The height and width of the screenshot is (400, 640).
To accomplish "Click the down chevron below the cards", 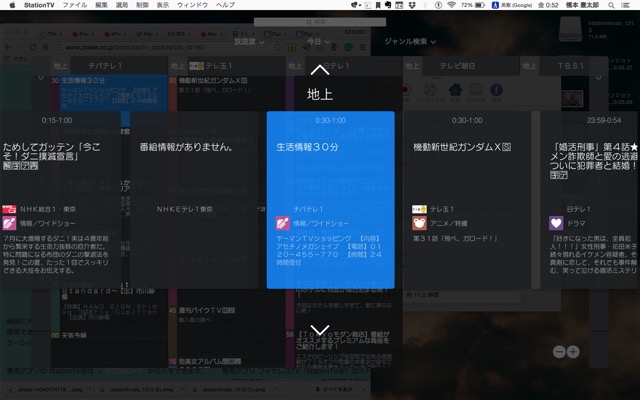I will [320, 329].
